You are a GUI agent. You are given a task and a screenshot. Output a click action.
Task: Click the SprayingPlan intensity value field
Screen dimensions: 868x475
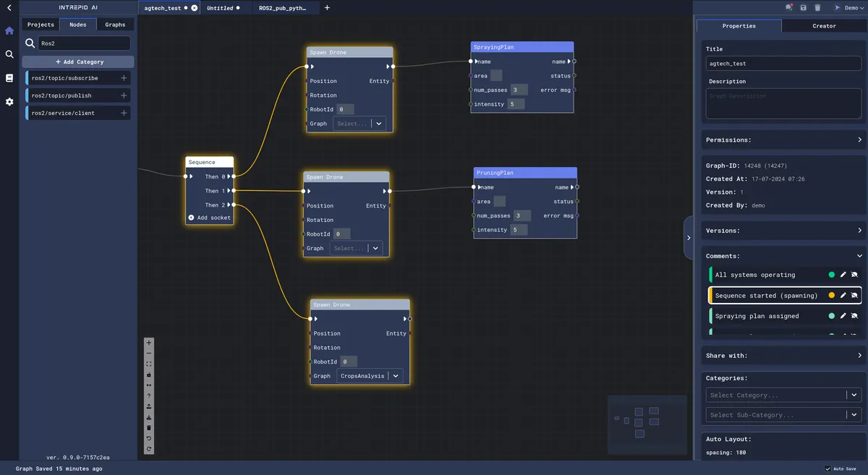click(x=516, y=104)
